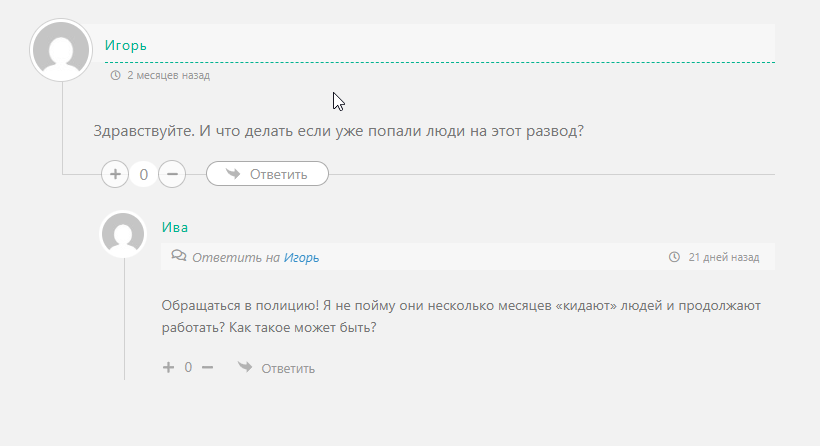This screenshot has width=820, height=446.
Task: Click the vote count of Ива's reply
Action: click(188, 367)
